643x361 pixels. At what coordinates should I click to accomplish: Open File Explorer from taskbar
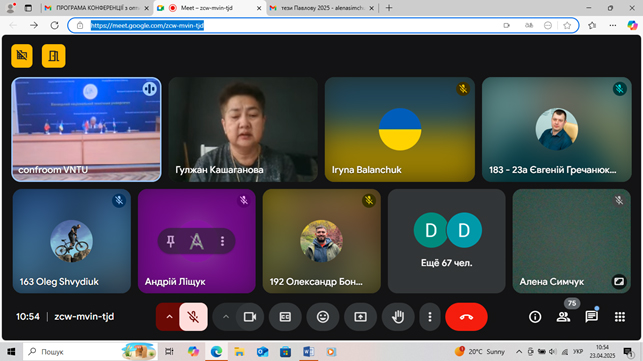pyautogui.click(x=239, y=352)
